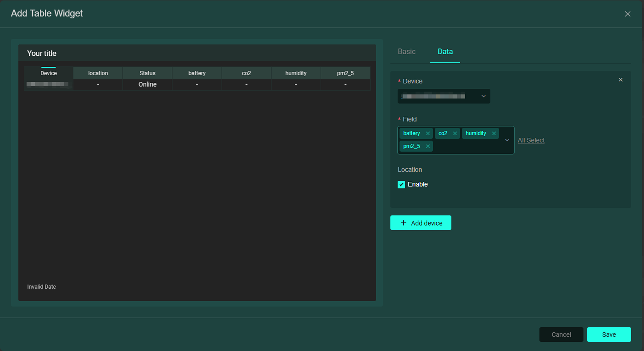The height and width of the screenshot is (351, 644).
Task: Delete the device configuration card
Action: click(620, 80)
